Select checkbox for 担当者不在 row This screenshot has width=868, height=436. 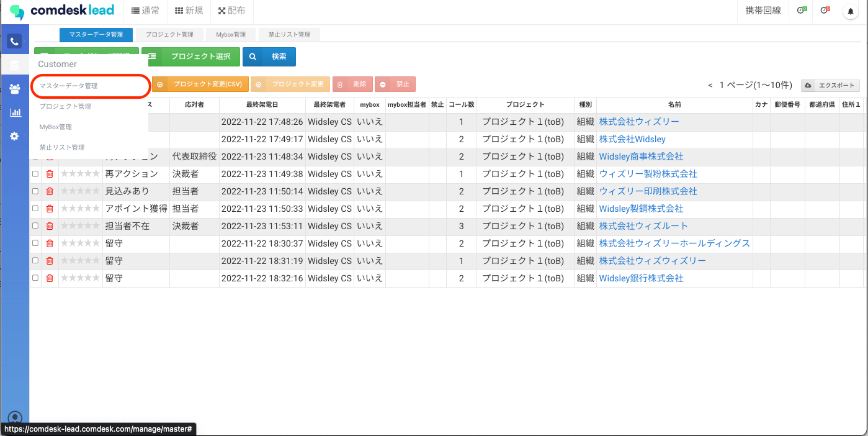coord(35,226)
